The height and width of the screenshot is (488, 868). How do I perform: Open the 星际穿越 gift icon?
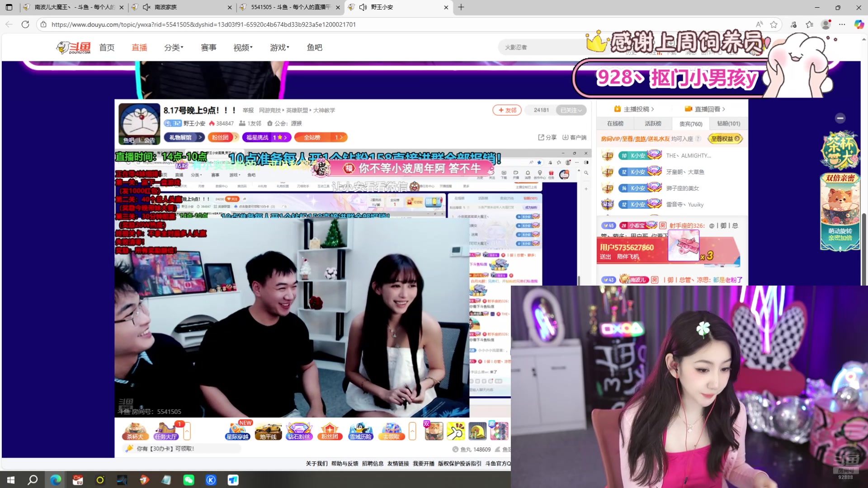(x=238, y=431)
